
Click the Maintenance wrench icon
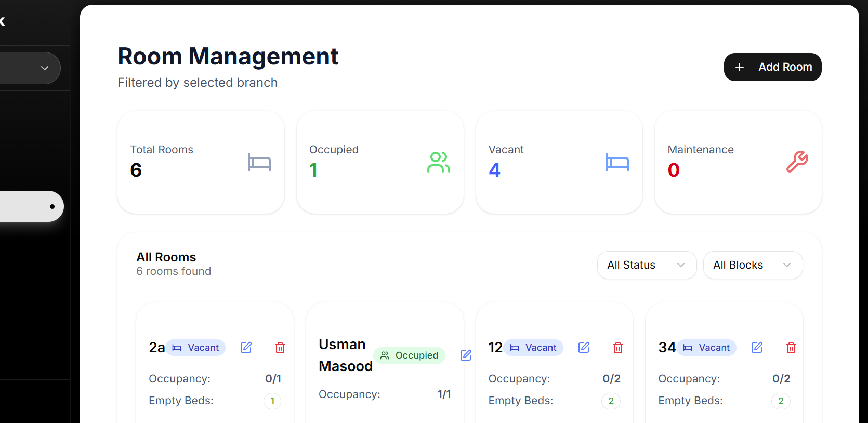(797, 162)
